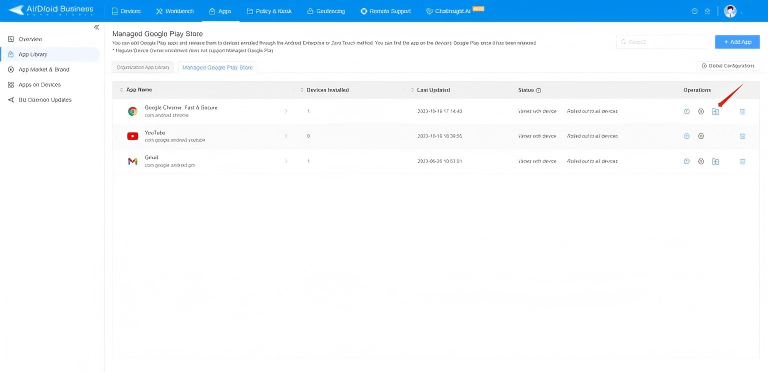Click the Gmail app name

151,158
